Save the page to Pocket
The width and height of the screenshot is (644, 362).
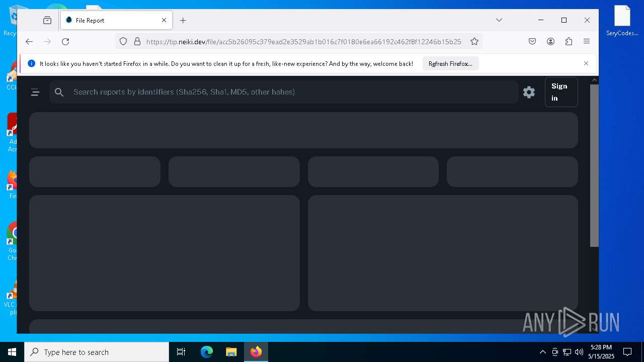point(532,42)
